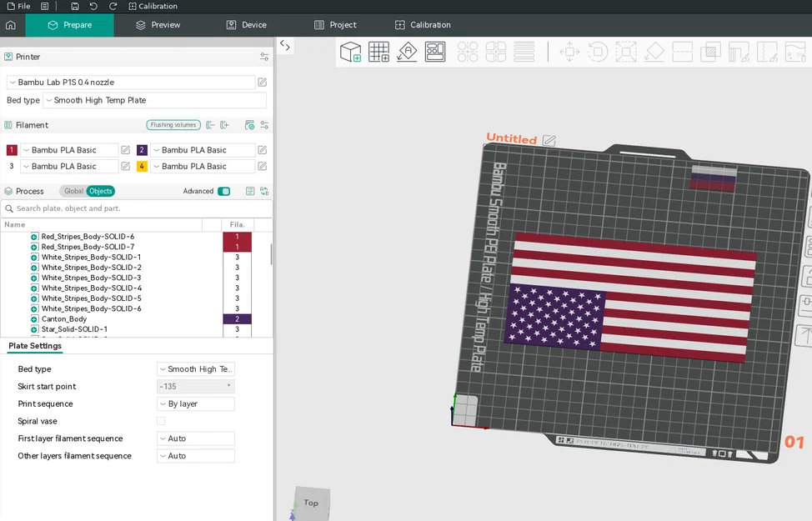Open the Arrange all objects tool

pyautogui.click(x=435, y=52)
